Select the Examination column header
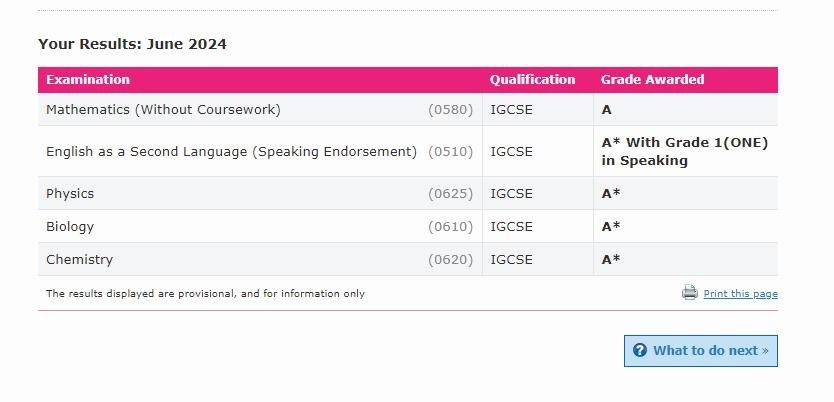 (88, 79)
